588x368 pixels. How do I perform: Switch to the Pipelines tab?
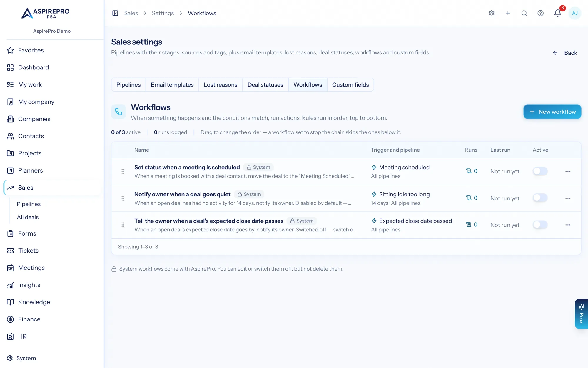coord(128,85)
